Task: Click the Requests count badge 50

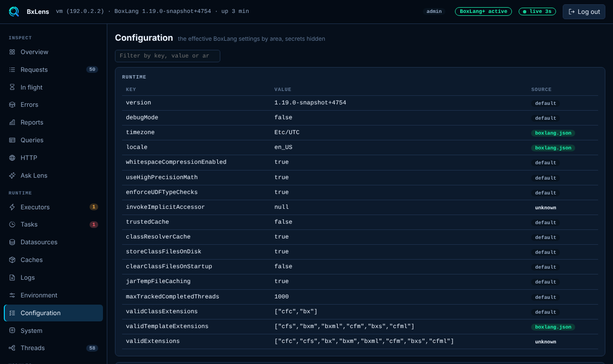Action: (92, 69)
